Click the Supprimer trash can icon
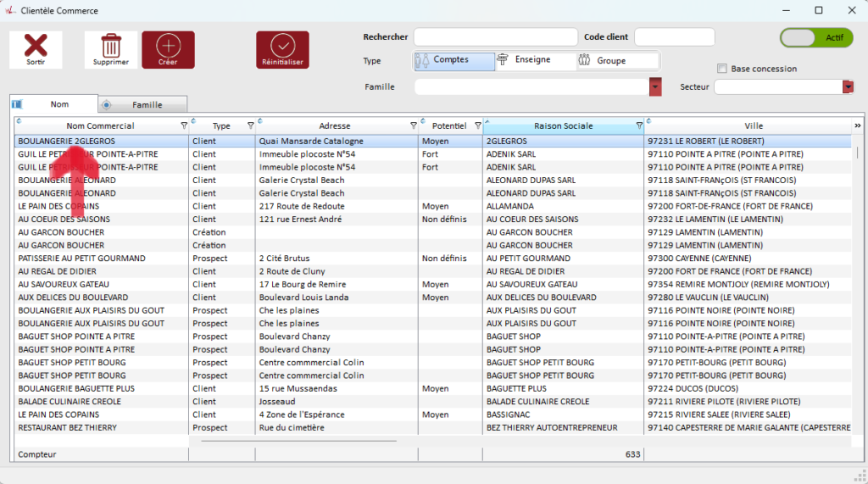Screen dimensions: 868x484 111,46
